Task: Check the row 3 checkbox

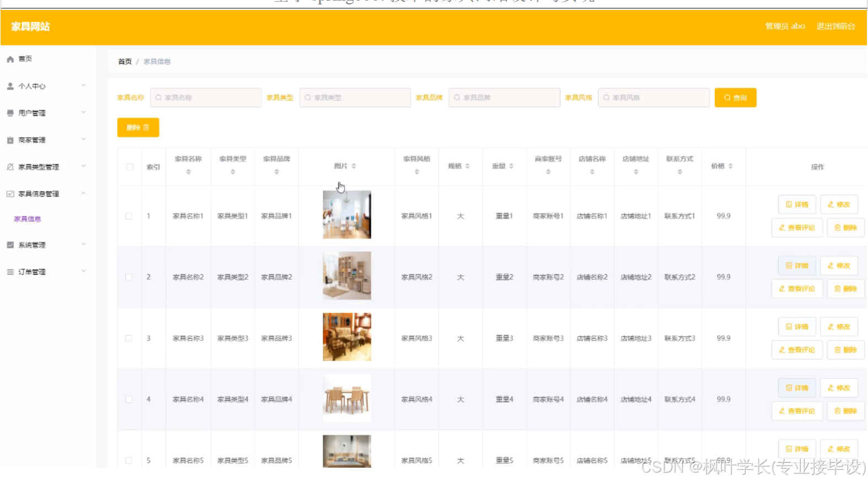Action: pos(128,338)
